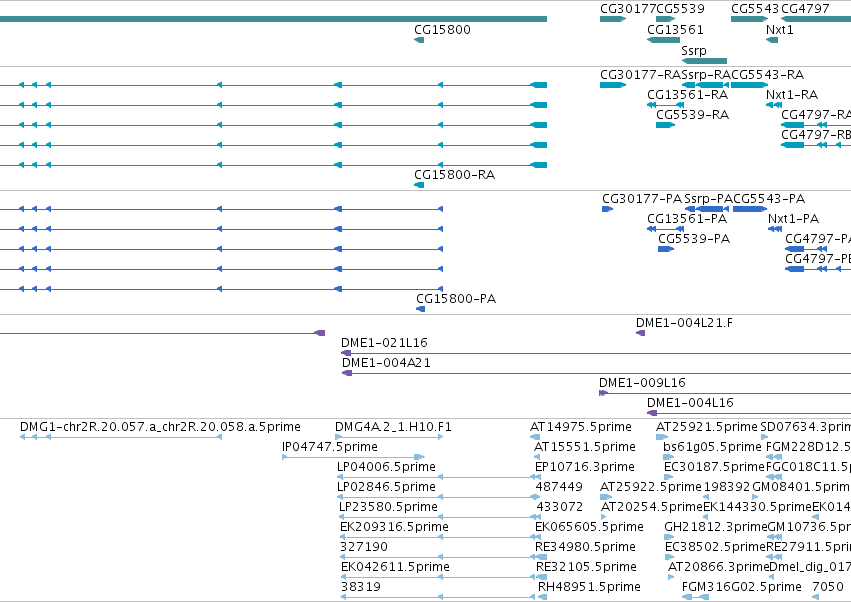
Task: Open the CG15800-PA protein label
Action: pyautogui.click(x=456, y=299)
